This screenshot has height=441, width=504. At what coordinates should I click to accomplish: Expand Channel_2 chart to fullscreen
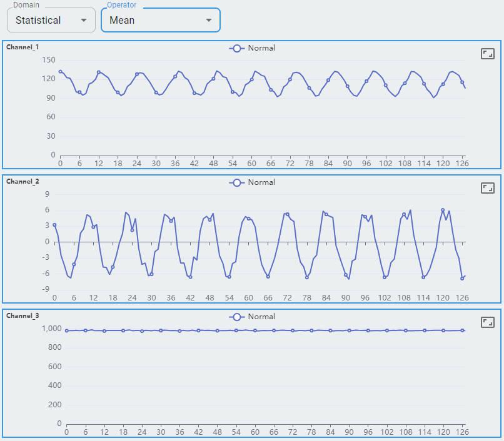[488, 188]
